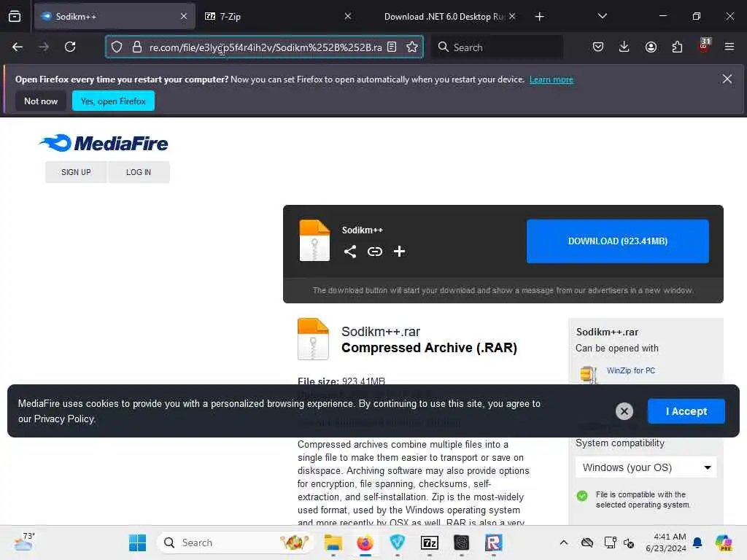View site security via the padlock icon
This screenshot has height=560, width=747.
click(x=137, y=47)
